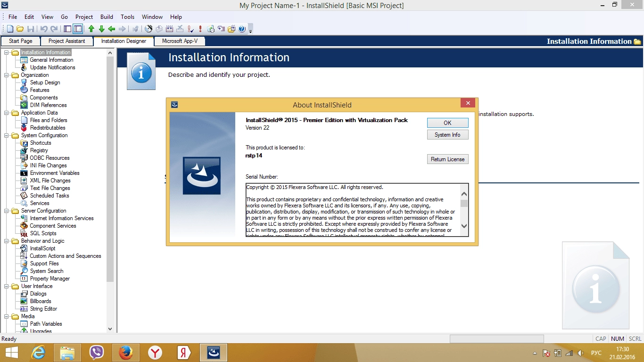The image size is (644, 362).
Task: Collapse the Server Configuration node
Action: 7,211
